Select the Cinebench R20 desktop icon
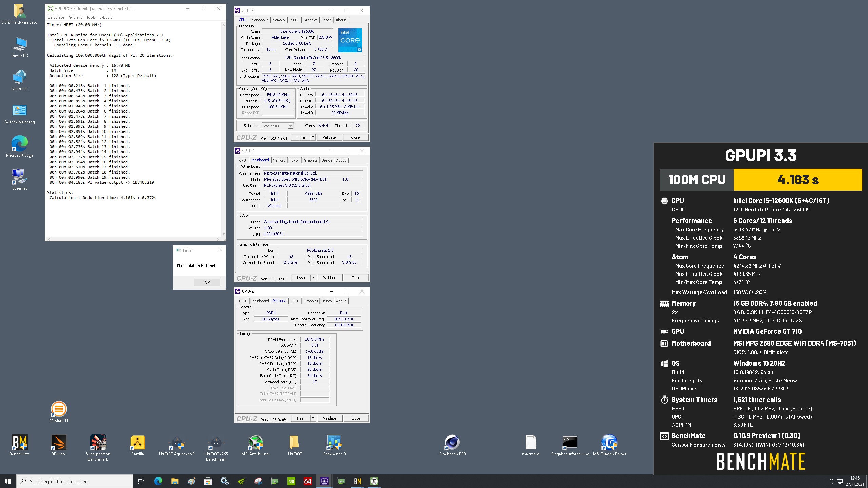Image resolution: width=868 pixels, height=488 pixels. click(452, 445)
